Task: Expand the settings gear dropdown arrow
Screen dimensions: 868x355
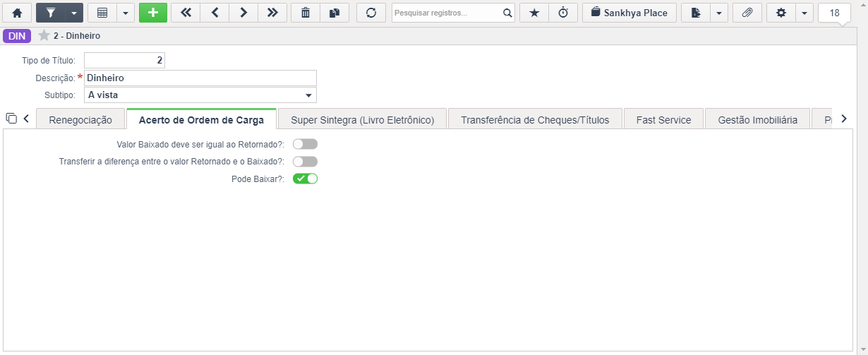Action: 804,13
